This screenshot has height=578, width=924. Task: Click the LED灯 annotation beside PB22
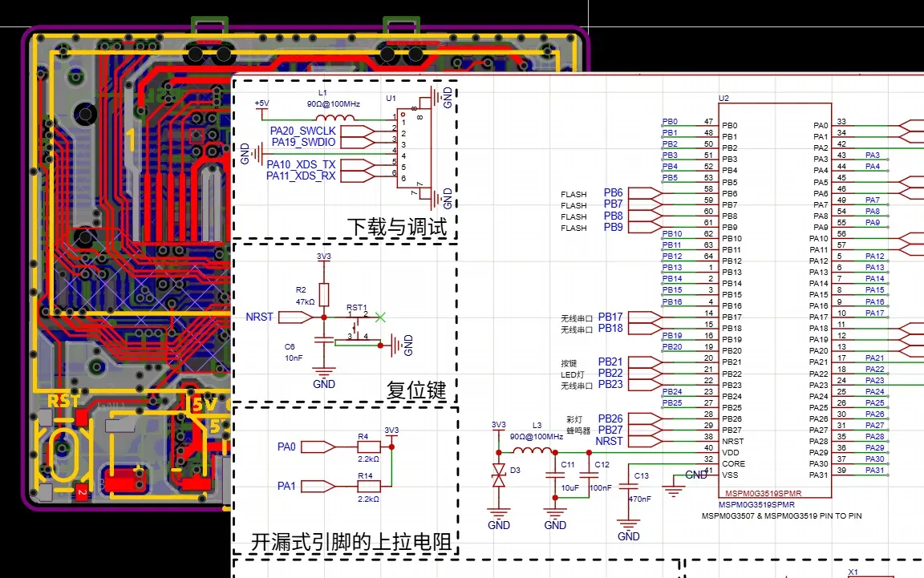(x=573, y=374)
